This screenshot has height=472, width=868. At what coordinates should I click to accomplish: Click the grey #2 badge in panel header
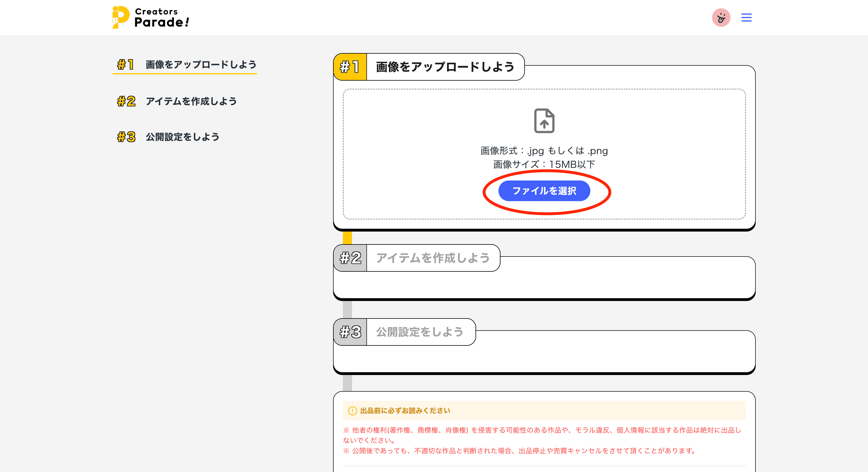click(350, 258)
